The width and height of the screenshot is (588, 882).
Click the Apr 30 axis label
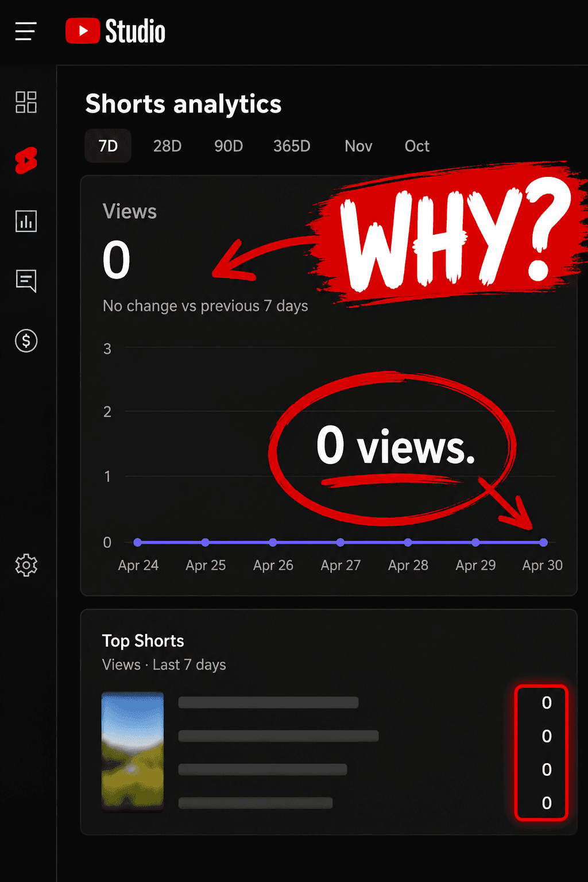[543, 566]
